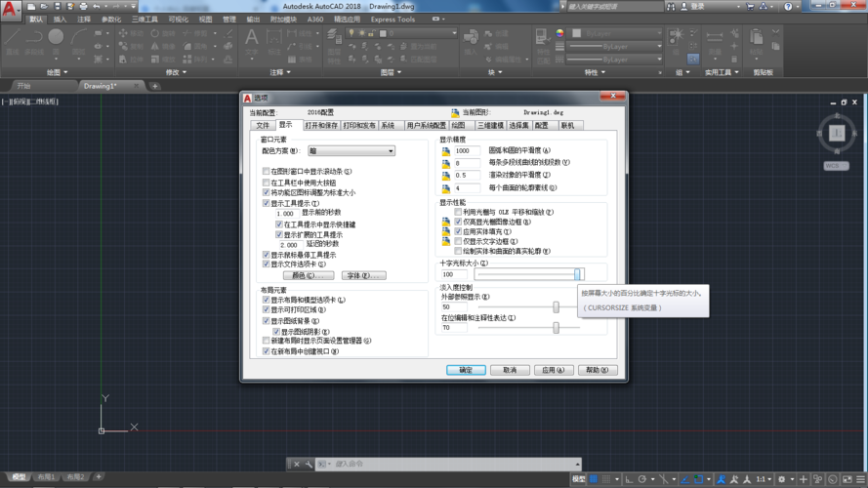Click the 帮助 (Help) button in dialog
This screenshot has width=868, height=488.
coord(598,370)
